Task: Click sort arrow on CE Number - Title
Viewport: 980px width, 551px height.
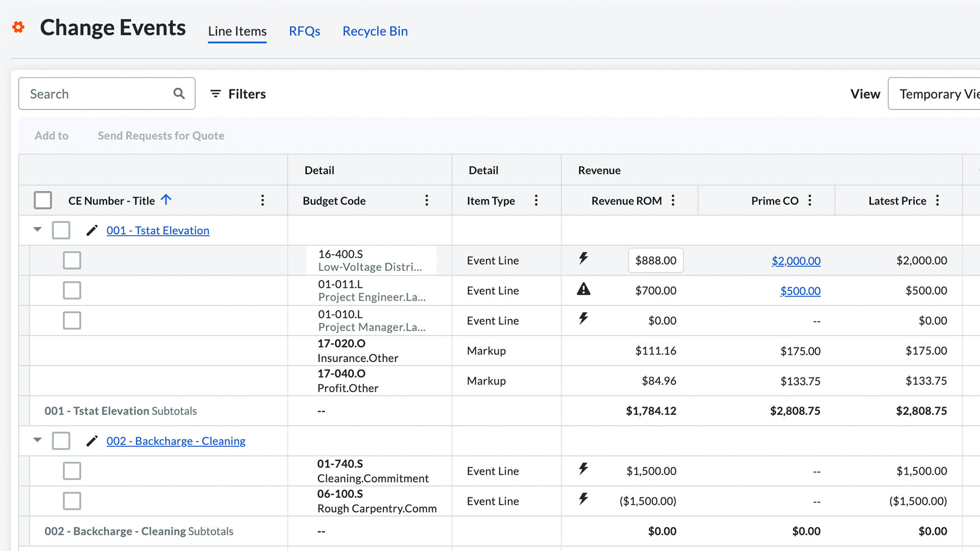Action: [x=166, y=200]
